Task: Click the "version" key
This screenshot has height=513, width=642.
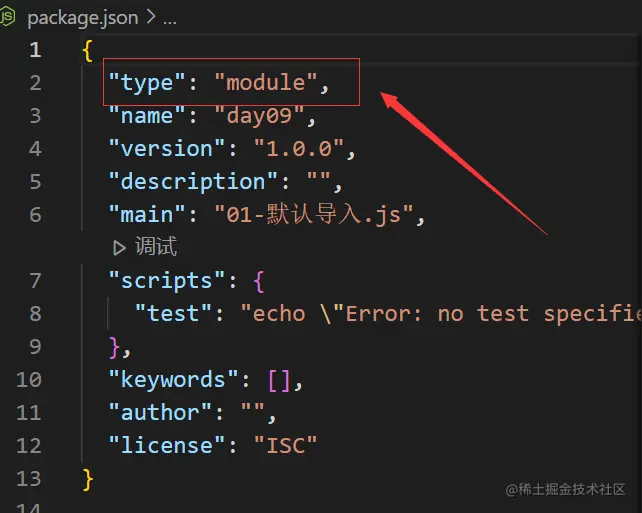Action: click(x=167, y=149)
